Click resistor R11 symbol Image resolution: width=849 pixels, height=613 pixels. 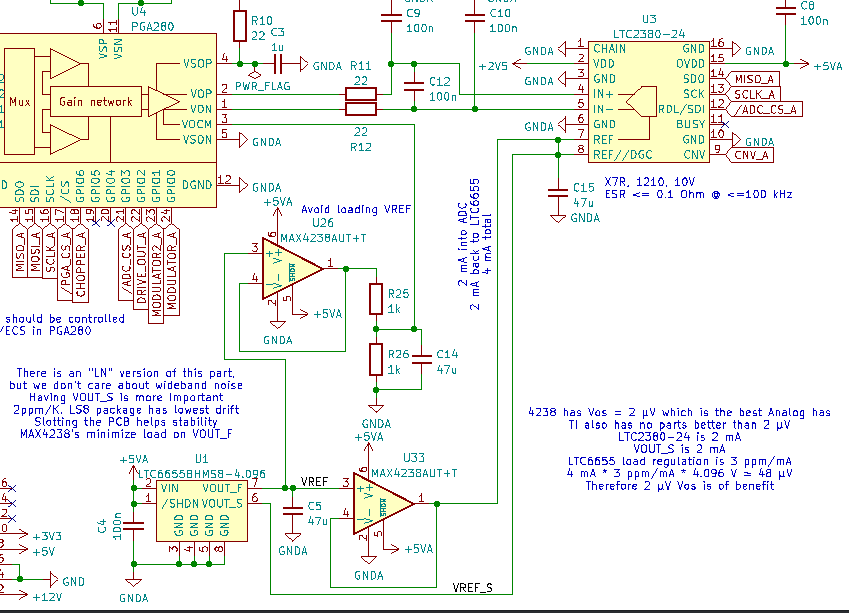[x=361, y=94]
